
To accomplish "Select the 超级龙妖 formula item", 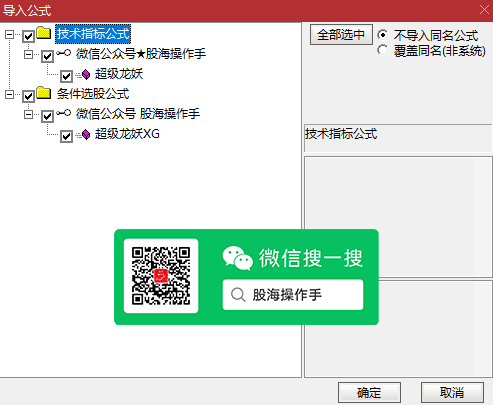I will point(119,74).
